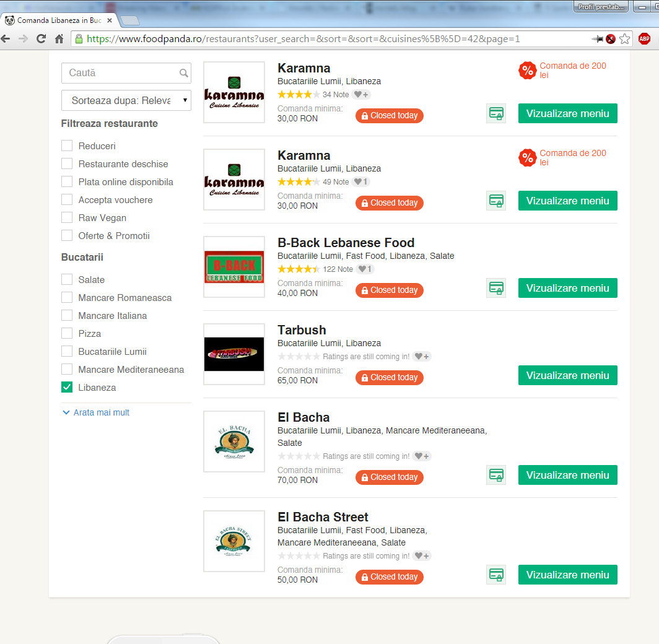Expand Arata mai mult cuisines
The image size is (659, 644).
tap(96, 412)
